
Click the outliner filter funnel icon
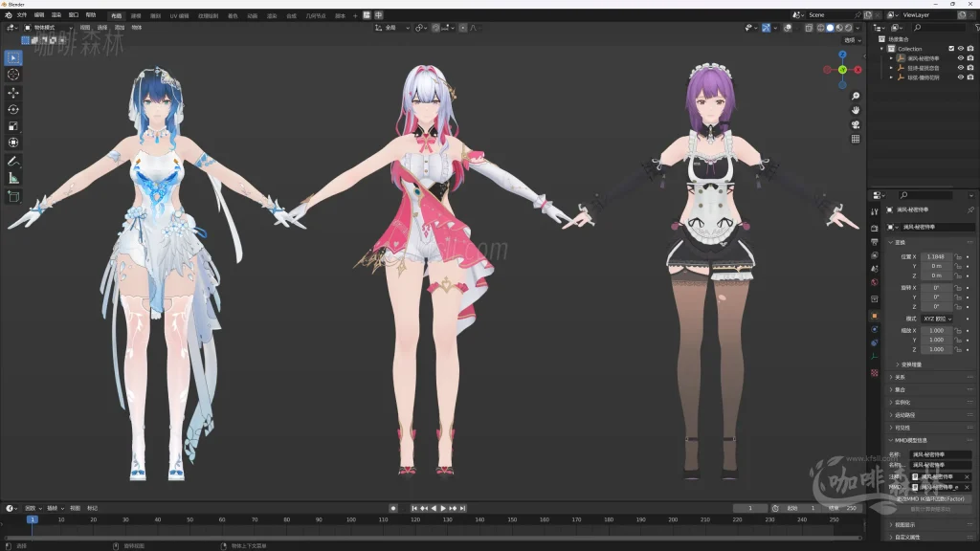(x=977, y=28)
